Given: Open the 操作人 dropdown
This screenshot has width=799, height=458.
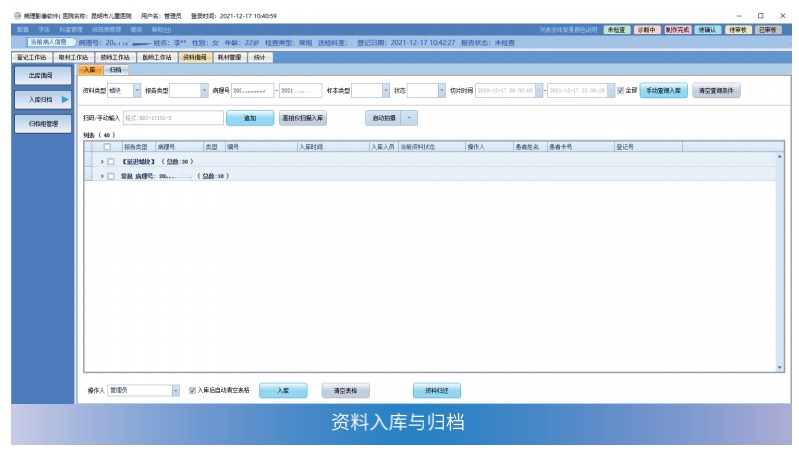Looking at the screenshot, I should click(175, 391).
